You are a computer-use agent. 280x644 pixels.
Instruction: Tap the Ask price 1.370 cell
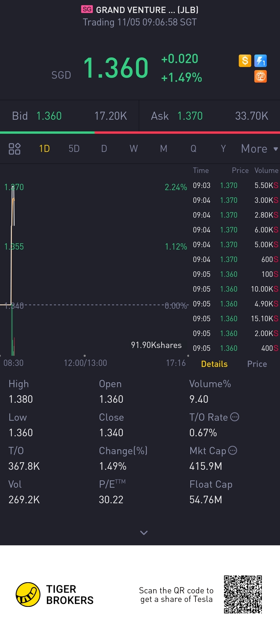[x=190, y=116]
